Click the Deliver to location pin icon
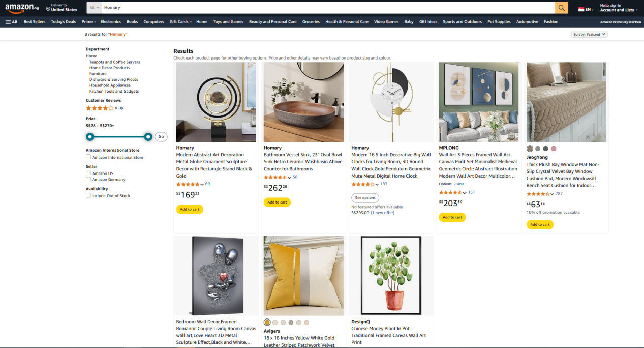The width and height of the screenshot is (644, 348). [48, 9]
